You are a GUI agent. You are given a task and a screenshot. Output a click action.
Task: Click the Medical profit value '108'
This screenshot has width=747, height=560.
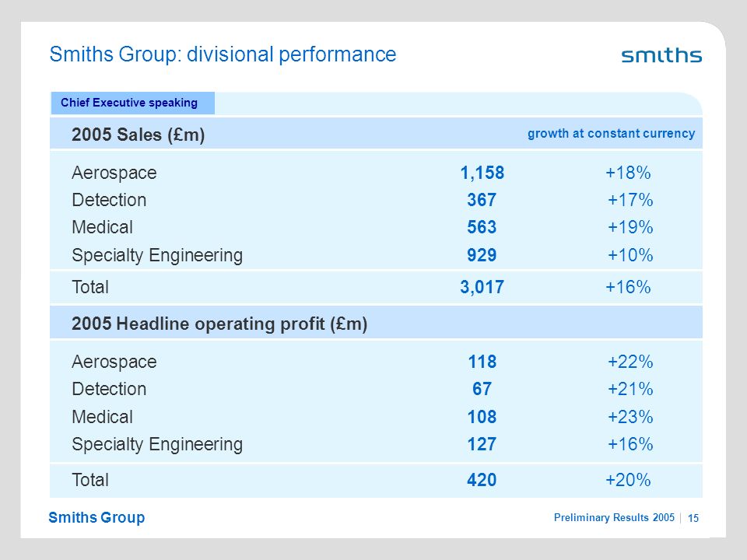(x=482, y=417)
